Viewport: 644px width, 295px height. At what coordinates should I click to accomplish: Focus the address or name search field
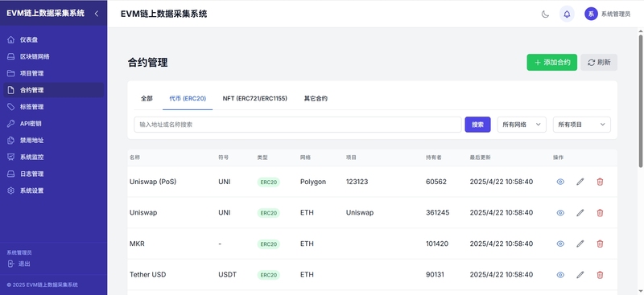[298, 125]
